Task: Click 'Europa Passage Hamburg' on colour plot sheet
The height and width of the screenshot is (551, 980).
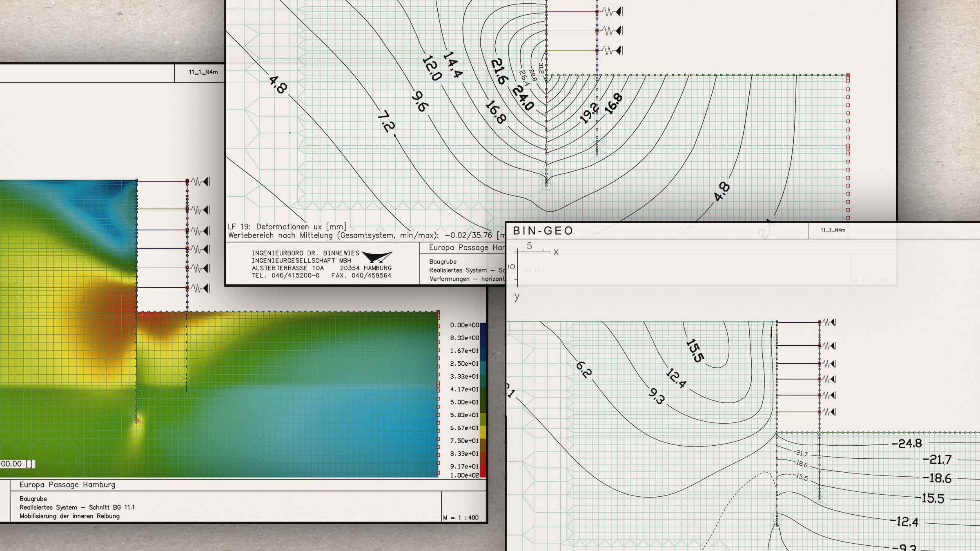Action: [67, 485]
